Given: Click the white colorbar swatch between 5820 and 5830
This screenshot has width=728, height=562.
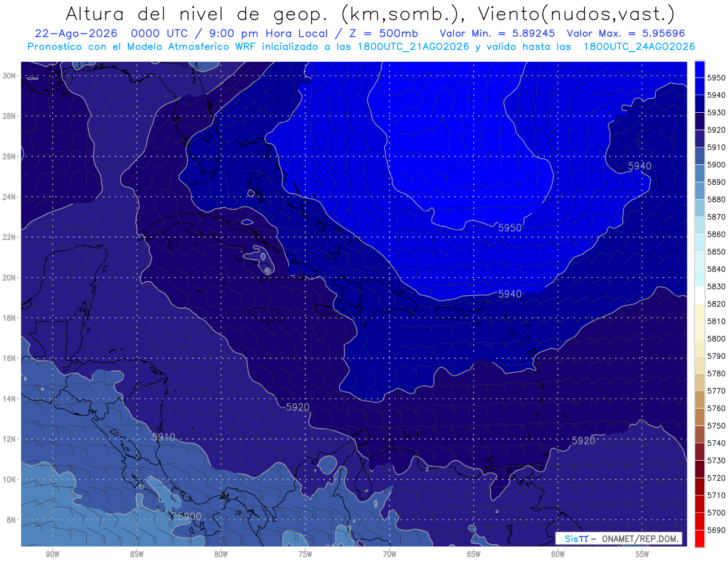Looking at the screenshot, I should [699, 295].
